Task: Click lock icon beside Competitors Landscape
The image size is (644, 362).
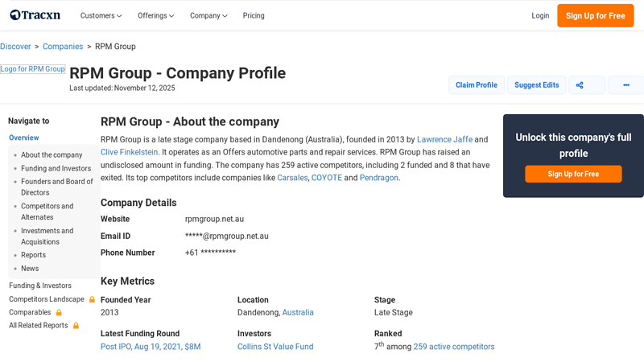Action: coord(92,299)
